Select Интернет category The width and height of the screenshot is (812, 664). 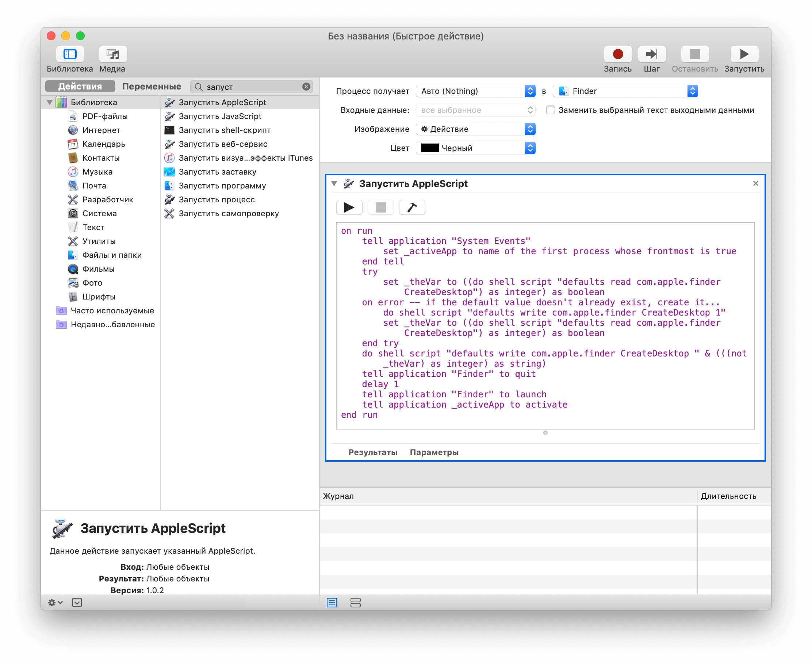click(101, 130)
